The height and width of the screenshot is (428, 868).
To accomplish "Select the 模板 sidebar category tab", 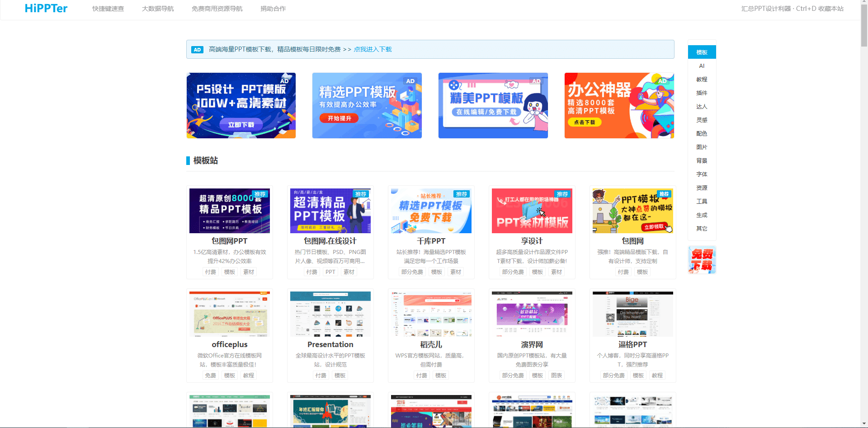I will [702, 52].
